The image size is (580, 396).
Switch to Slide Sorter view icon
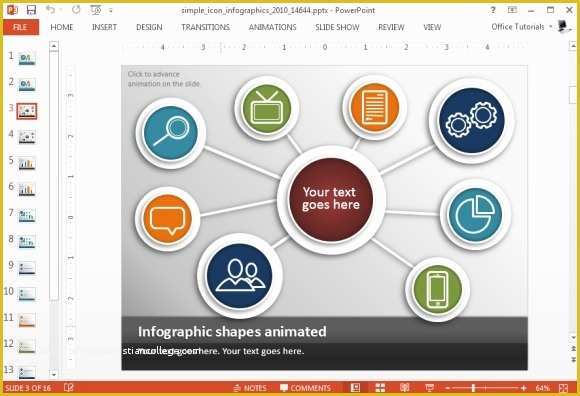380,388
